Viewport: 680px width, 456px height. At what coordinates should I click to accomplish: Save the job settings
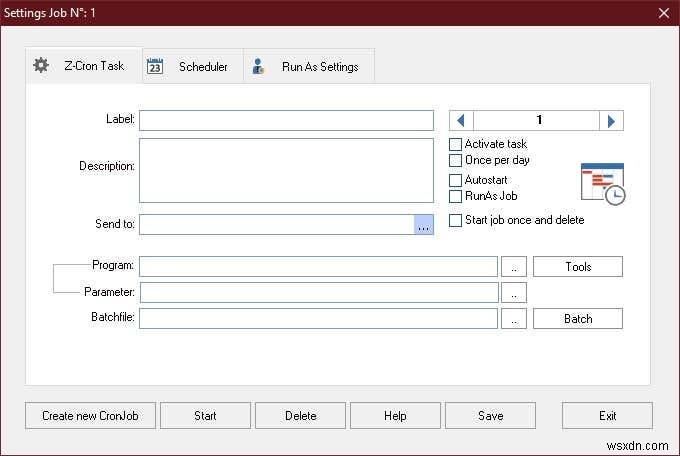[490, 416]
